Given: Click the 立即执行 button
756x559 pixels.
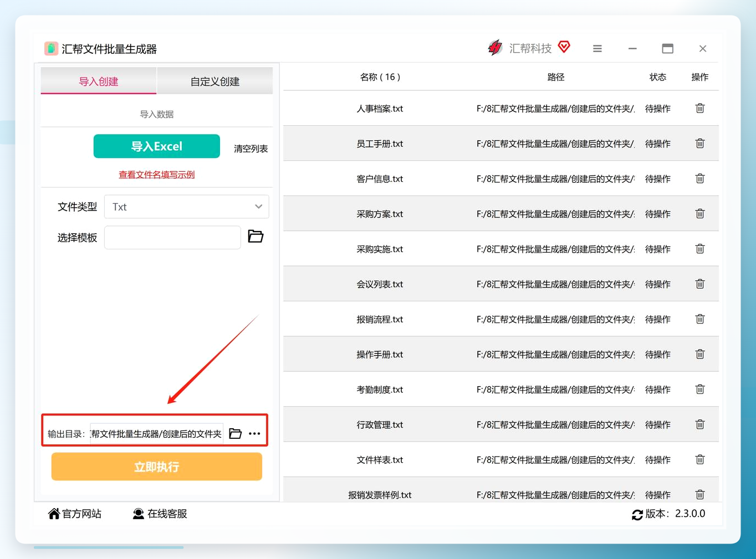Looking at the screenshot, I should coord(157,466).
